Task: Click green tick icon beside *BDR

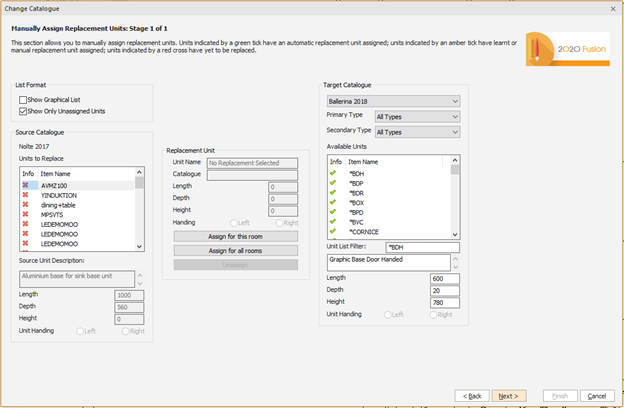Action: pos(333,193)
